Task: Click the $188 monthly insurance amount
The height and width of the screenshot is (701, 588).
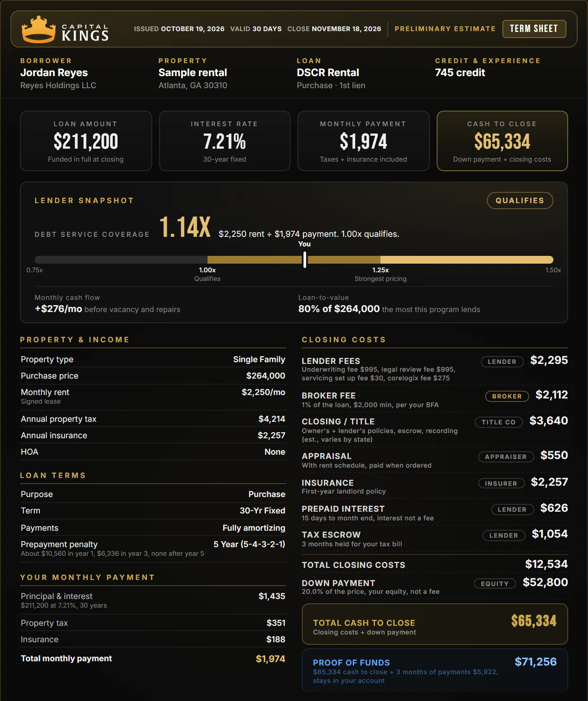Action: click(276, 640)
